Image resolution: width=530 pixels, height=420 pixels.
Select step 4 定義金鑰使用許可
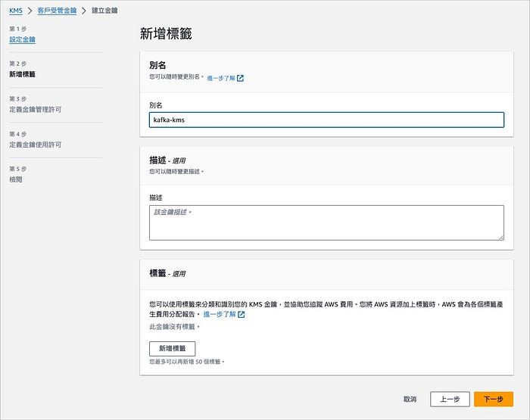pyautogui.click(x=35, y=145)
